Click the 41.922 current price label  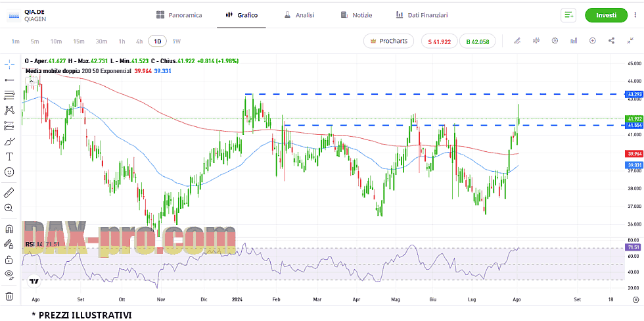pyautogui.click(x=633, y=119)
